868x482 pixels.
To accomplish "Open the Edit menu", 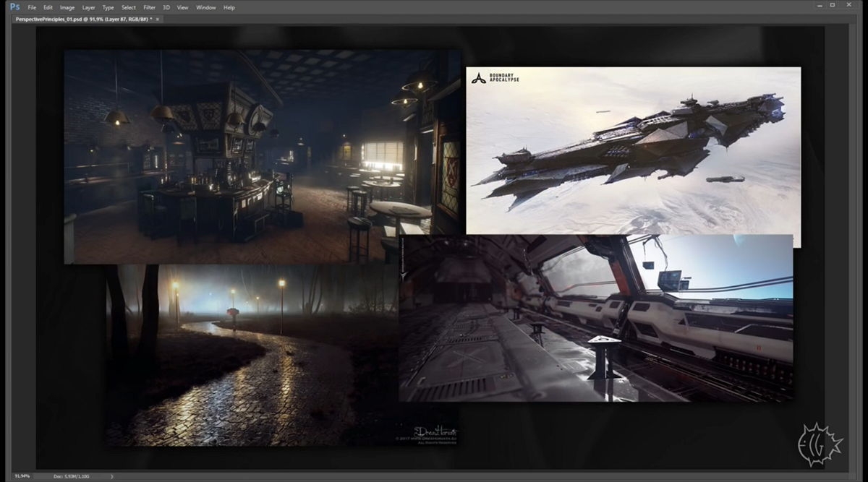I will pyautogui.click(x=48, y=7).
